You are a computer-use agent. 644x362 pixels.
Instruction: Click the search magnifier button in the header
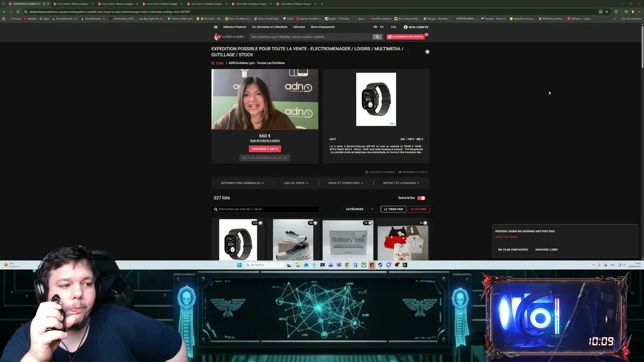[x=377, y=37]
